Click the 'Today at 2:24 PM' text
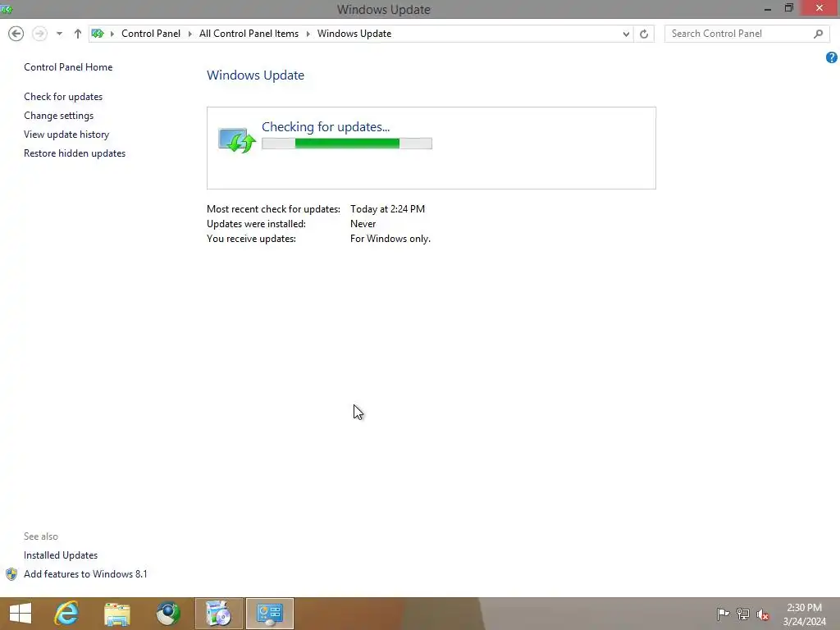 [x=387, y=209]
